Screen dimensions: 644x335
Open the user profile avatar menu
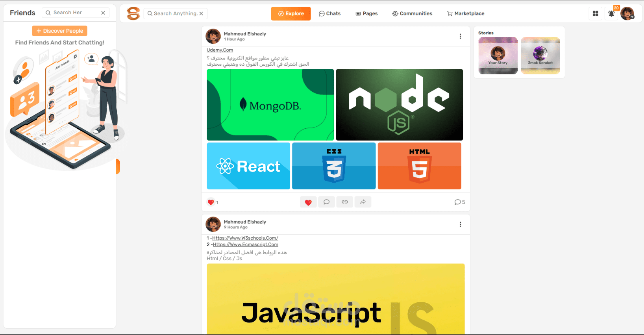coord(627,13)
